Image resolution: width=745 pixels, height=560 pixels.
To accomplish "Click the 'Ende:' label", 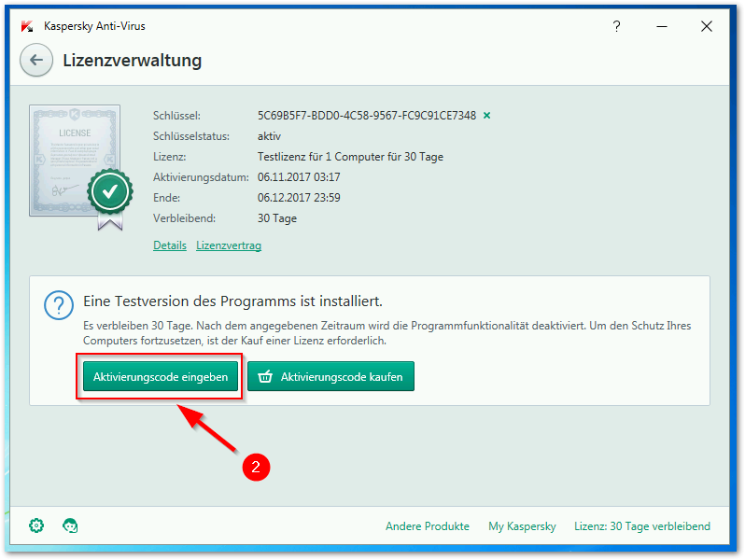I will click(x=166, y=198).
